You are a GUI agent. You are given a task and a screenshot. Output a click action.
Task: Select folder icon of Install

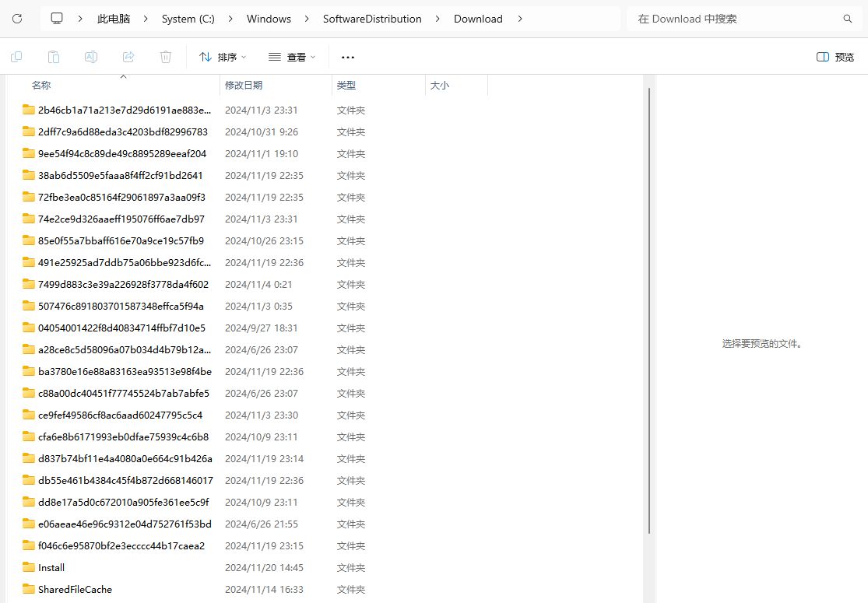click(29, 567)
